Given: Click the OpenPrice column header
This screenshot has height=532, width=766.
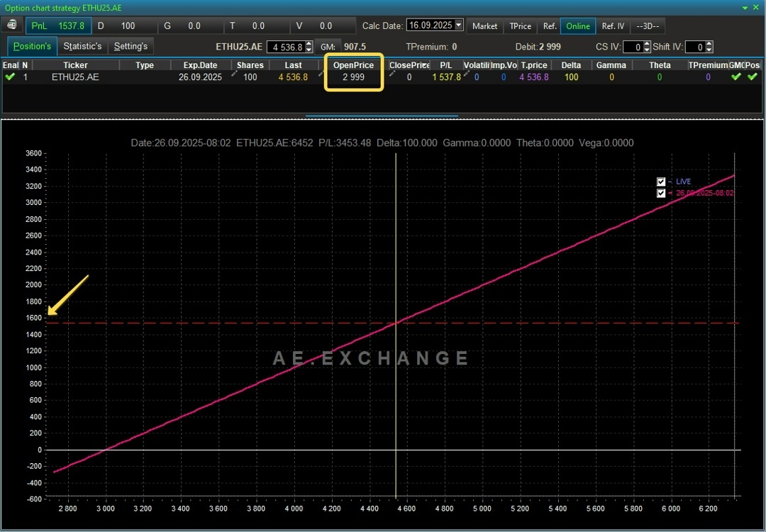Looking at the screenshot, I should coord(353,65).
